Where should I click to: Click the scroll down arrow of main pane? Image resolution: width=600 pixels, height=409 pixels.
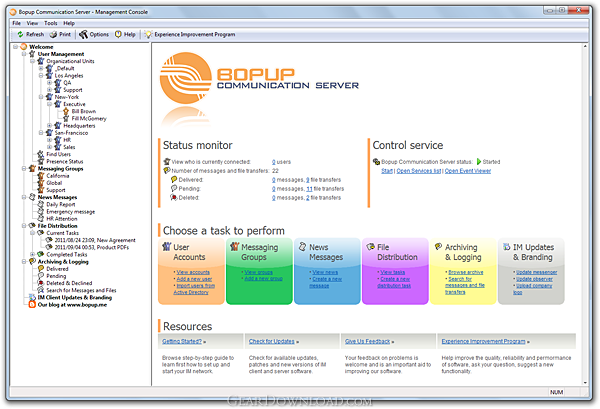point(585,382)
